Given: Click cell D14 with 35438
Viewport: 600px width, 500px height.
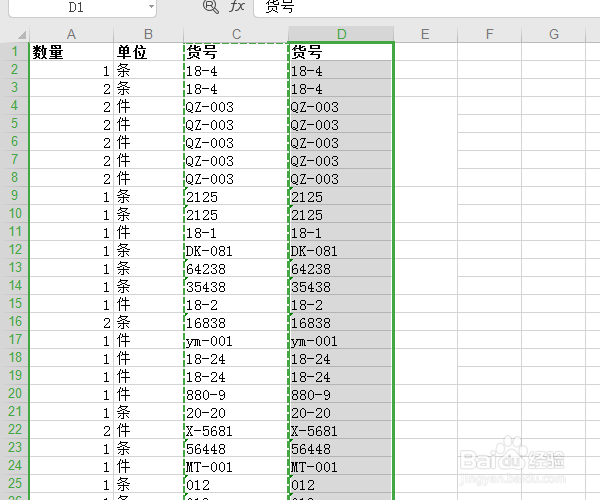Looking at the screenshot, I should click(x=341, y=286).
